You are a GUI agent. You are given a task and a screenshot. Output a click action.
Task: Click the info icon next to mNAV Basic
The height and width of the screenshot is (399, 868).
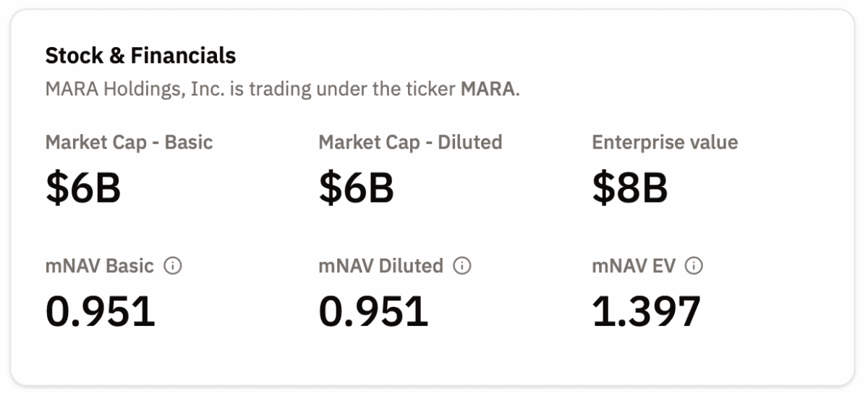[x=173, y=266]
